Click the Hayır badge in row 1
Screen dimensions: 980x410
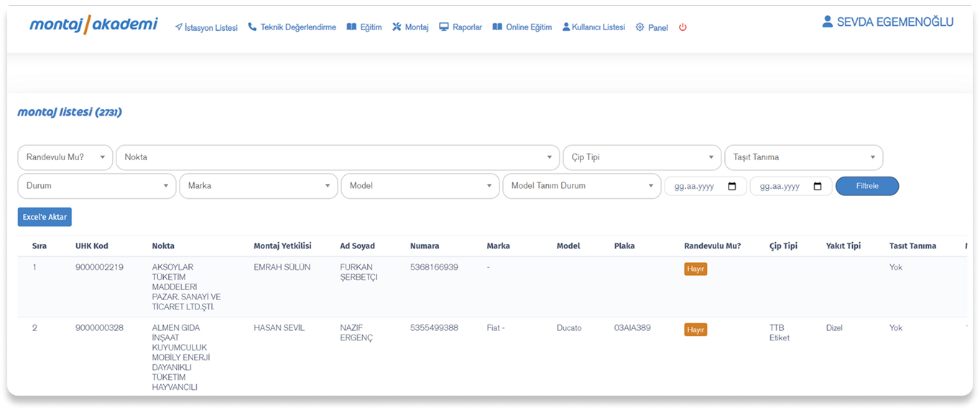coord(695,269)
